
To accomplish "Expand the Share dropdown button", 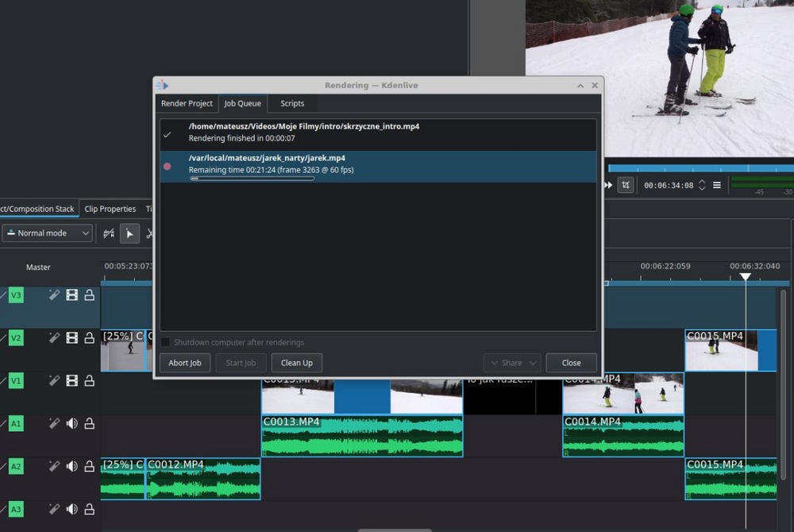I will coord(511,363).
